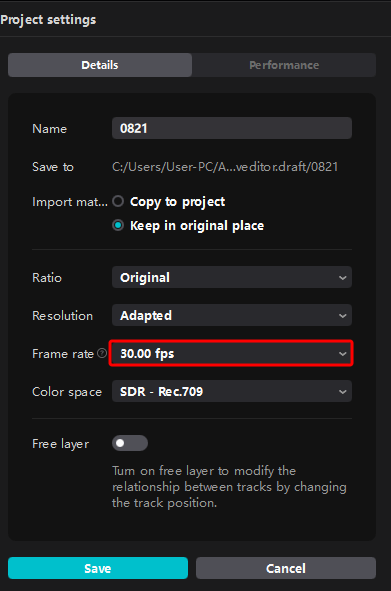Image resolution: width=391 pixels, height=591 pixels.
Task: Turn on the Free layer switch
Action: [130, 443]
